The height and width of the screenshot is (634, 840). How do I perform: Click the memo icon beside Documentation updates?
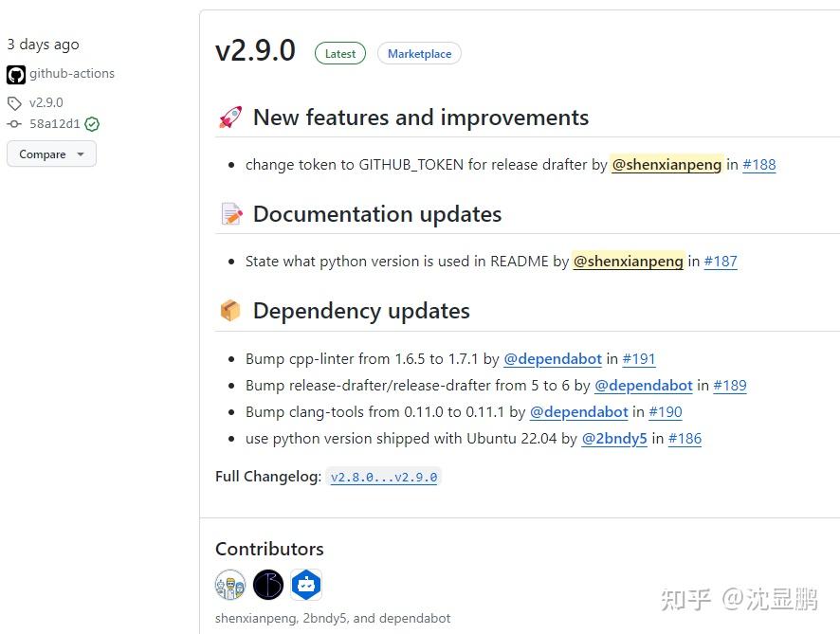coord(229,213)
